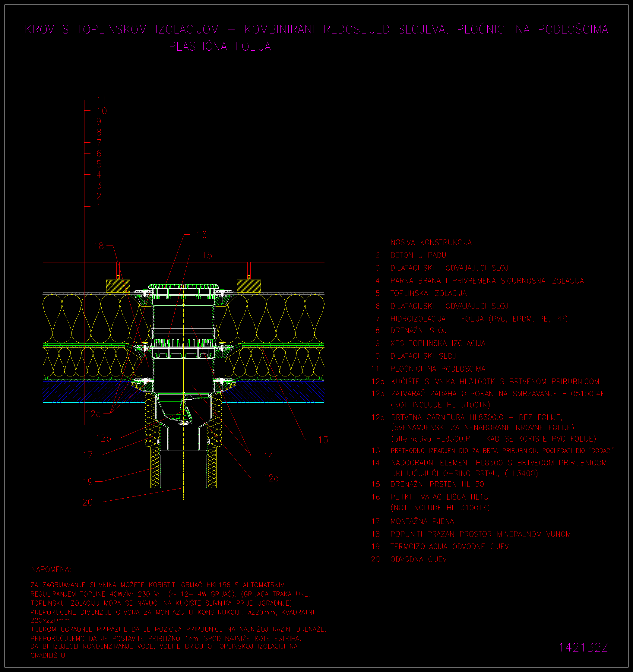Select drawing callout "13" right of the drain detail
Image resolution: width=633 pixels, height=672 pixels.
(x=323, y=440)
